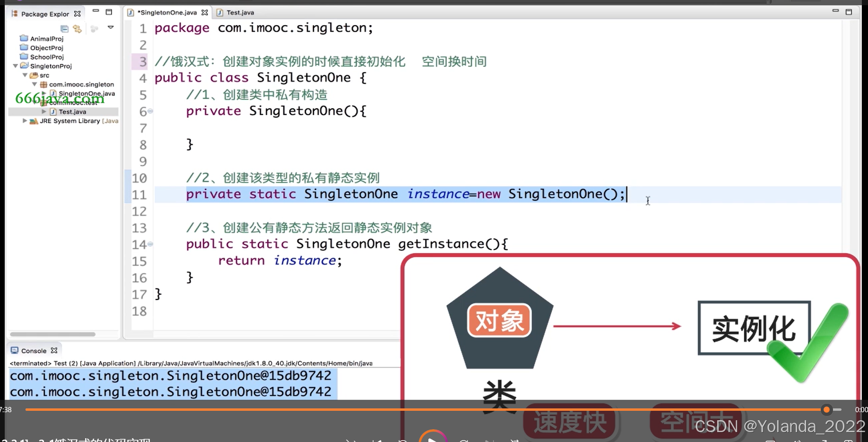
Task: Switch to the Test.java editor tab
Action: 240,12
